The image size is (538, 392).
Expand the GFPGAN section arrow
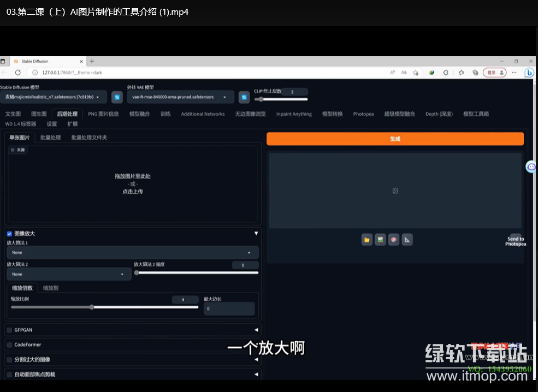click(256, 330)
